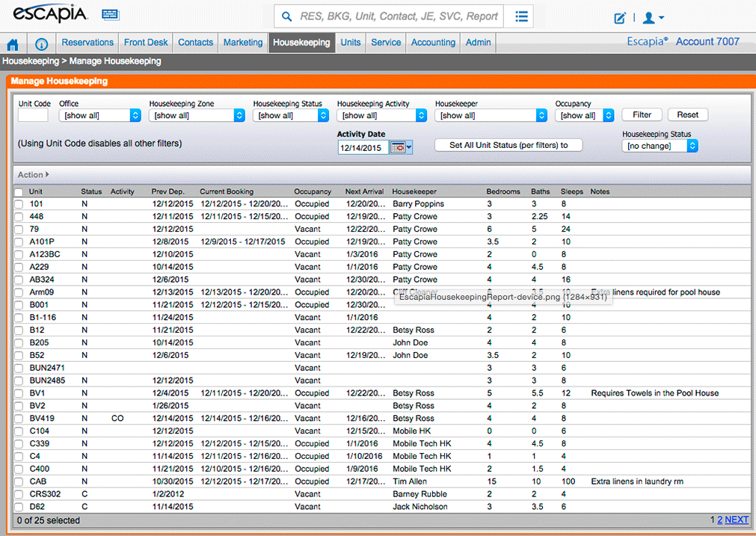Select checkbox for unit B12
756x536 pixels.
19,330
